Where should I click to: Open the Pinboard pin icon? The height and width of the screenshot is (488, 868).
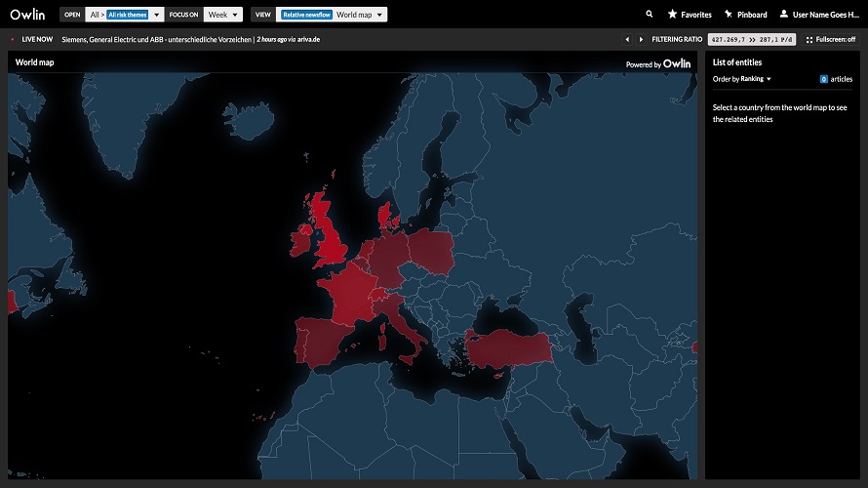tap(729, 15)
